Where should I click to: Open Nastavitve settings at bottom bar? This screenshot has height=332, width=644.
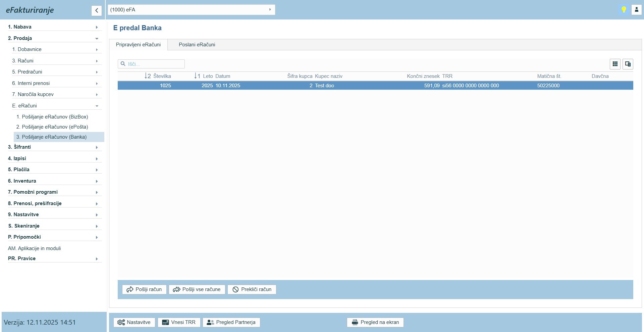[134, 322]
